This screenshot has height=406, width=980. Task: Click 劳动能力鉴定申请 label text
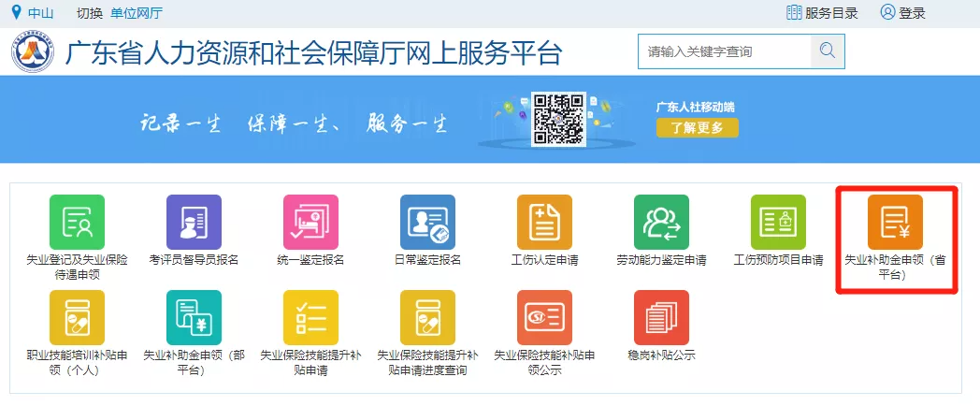tap(661, 260)
